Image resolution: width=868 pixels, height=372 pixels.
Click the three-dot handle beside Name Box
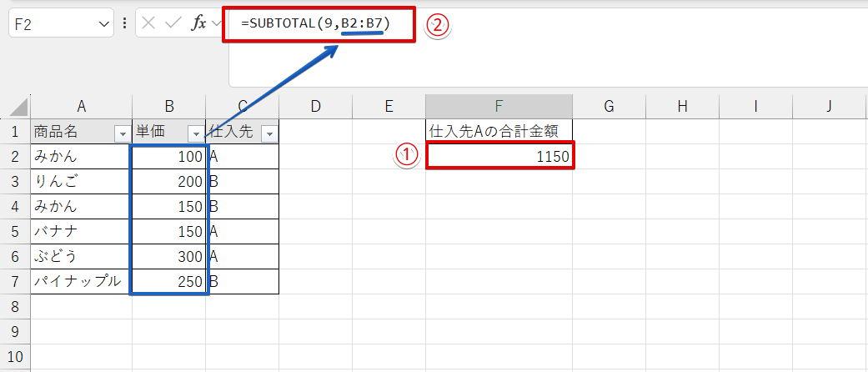[125, 23]
